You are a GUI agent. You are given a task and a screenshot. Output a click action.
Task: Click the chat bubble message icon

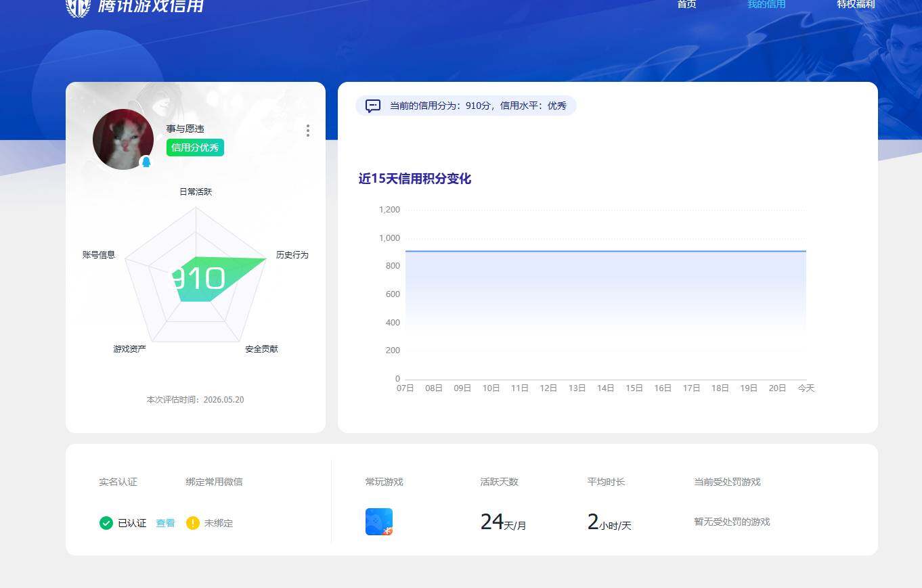click(x=373, y=106)
